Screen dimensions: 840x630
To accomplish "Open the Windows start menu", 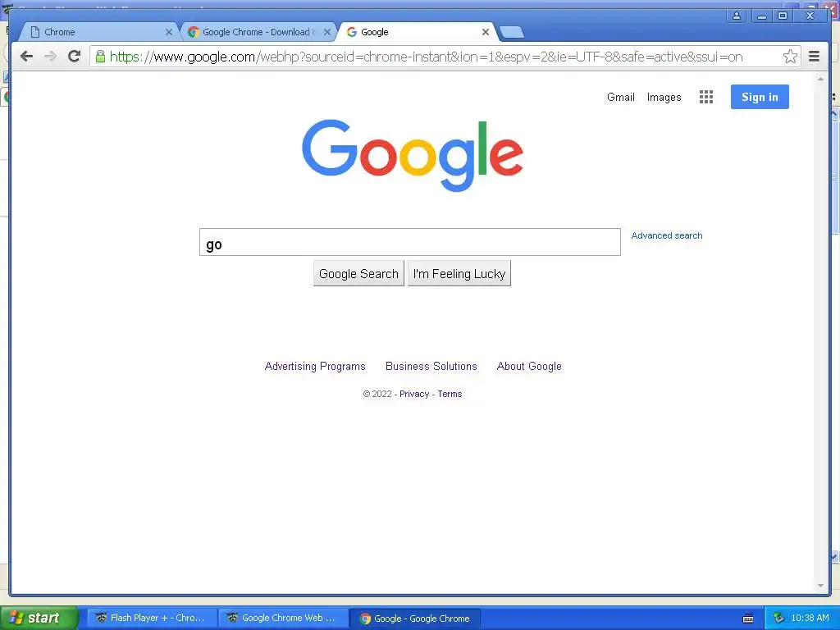I will (39, 618).
